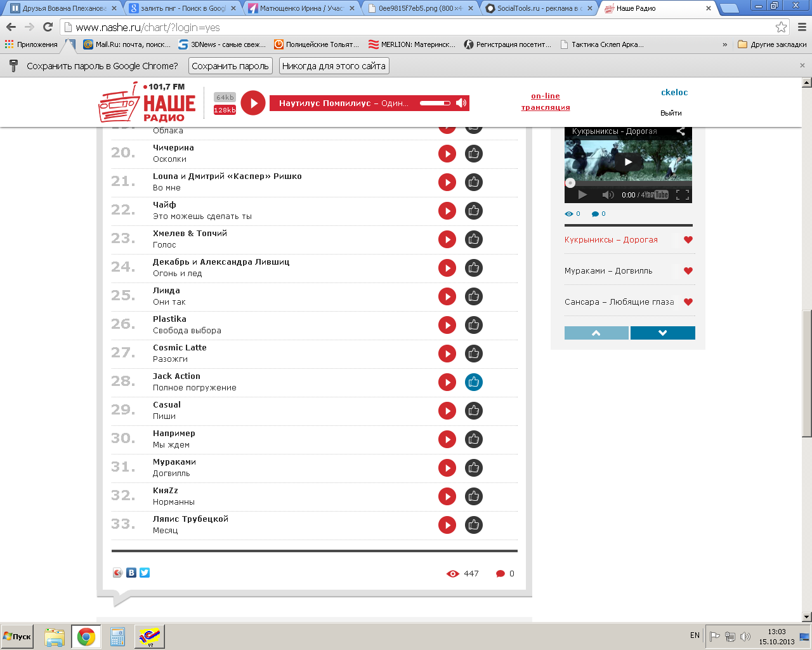Seek on the video progress bar
The height and width of the screenshot is (650, 812).
coord(628,183)
